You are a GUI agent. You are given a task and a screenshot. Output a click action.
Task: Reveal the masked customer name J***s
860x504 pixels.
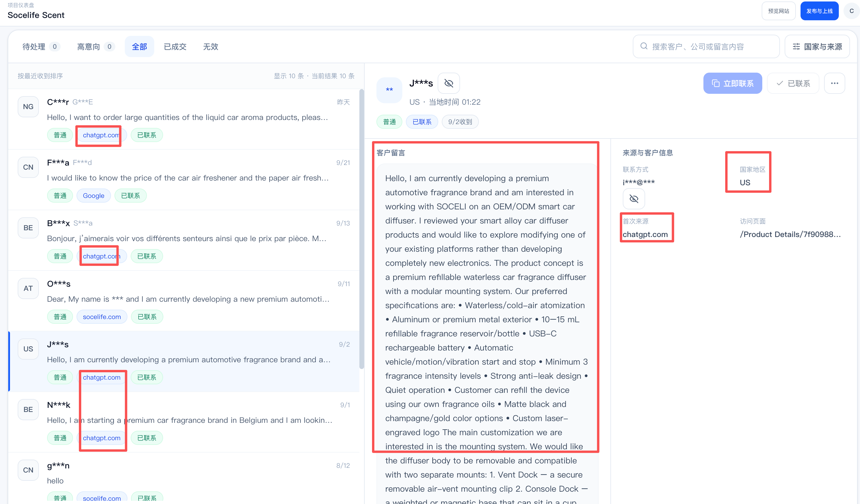[x=449, y=83]
